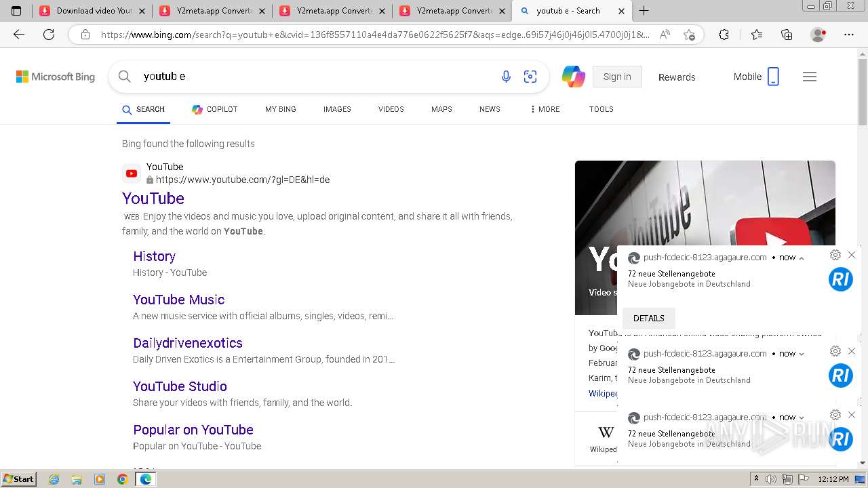Open the Copilot colorful icon

574,77
